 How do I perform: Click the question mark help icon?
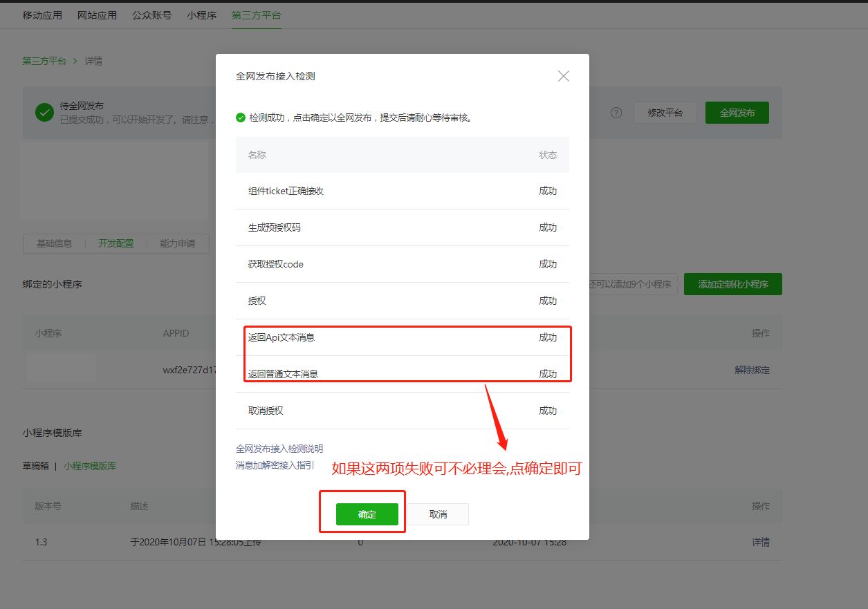pos(616,113)
